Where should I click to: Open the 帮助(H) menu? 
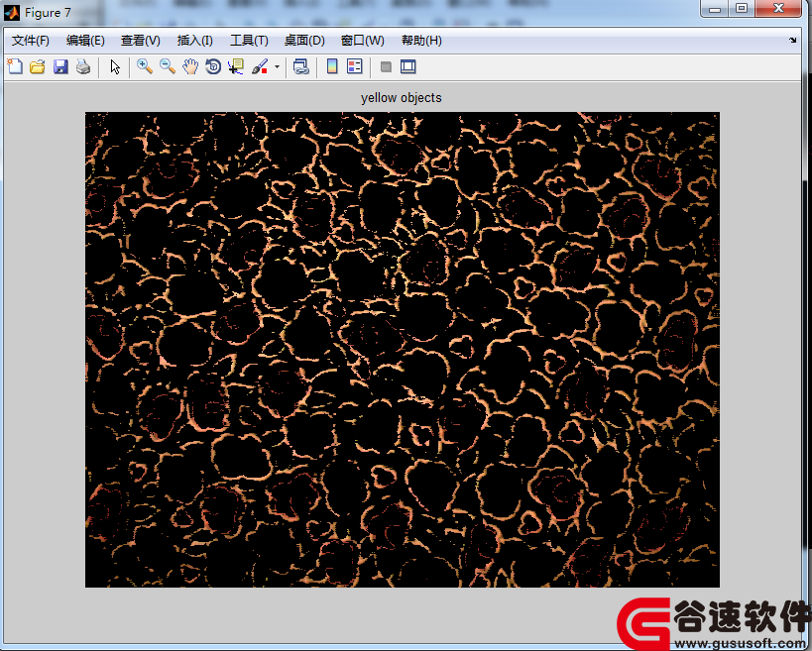point(421,41)
